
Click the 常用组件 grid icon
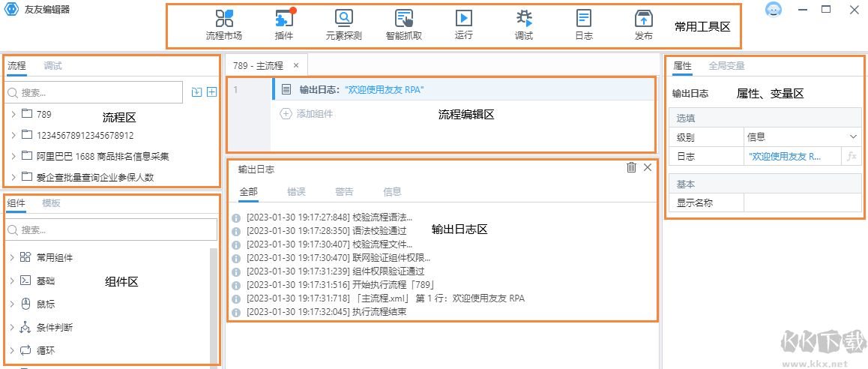(x=25, y=257)
